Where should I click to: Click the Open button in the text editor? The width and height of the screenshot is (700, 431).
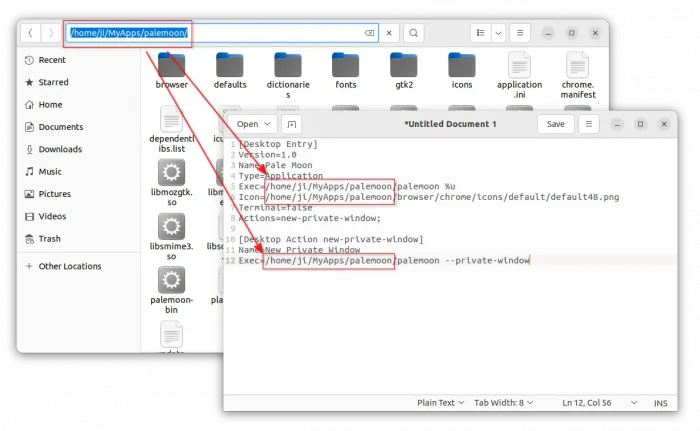click(252, 124)
